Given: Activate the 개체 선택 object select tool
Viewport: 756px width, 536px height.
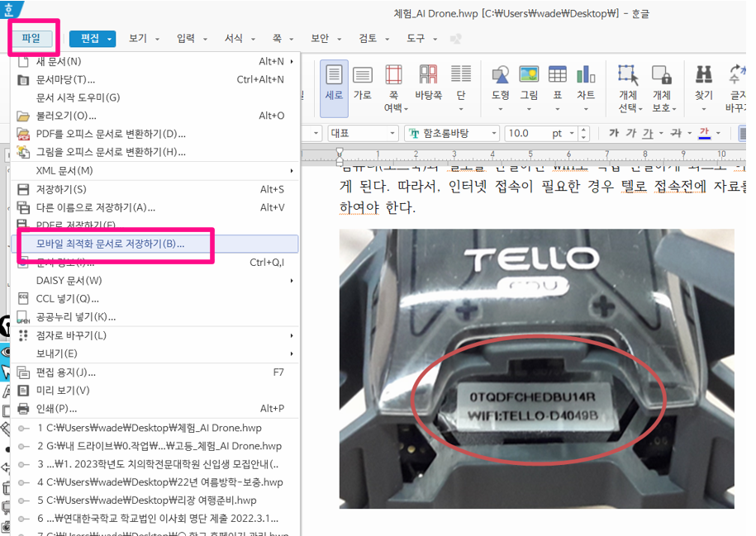Looking at the screenshot, I should 628,88.
